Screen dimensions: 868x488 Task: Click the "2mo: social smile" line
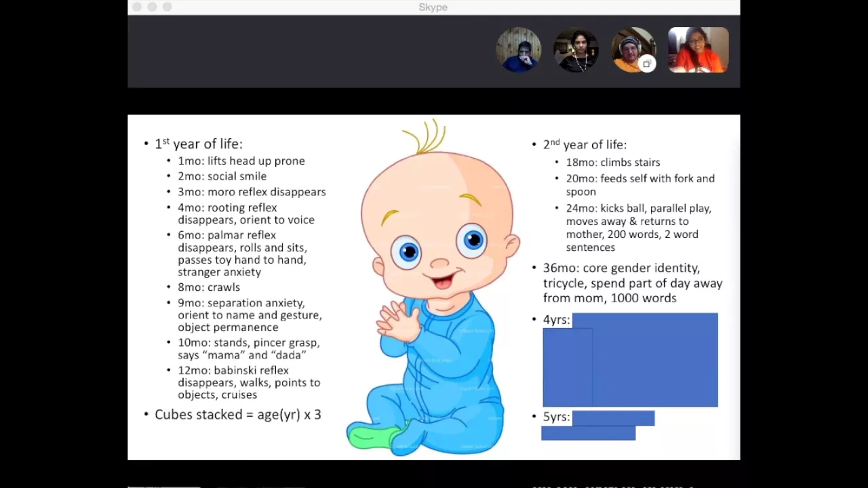tap(222, 176)
